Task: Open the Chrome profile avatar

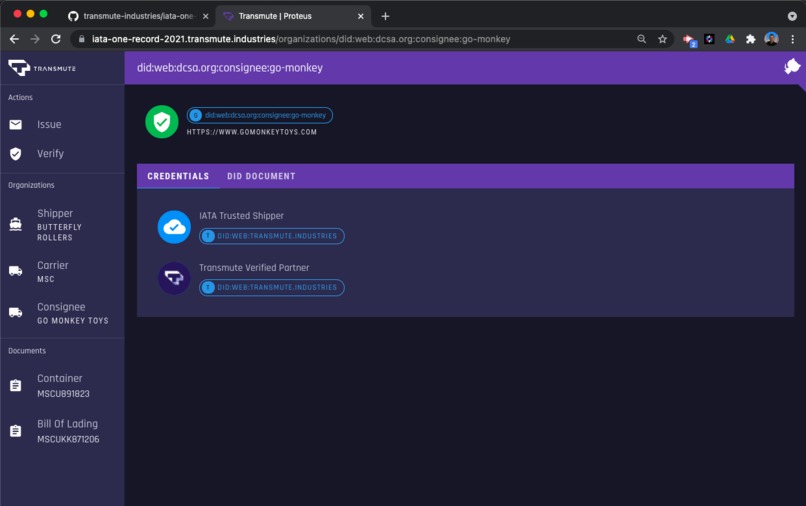Action: [x=772, y=39]
